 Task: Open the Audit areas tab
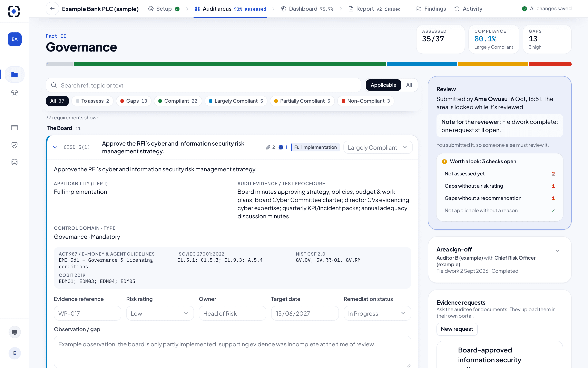point(230,9)
